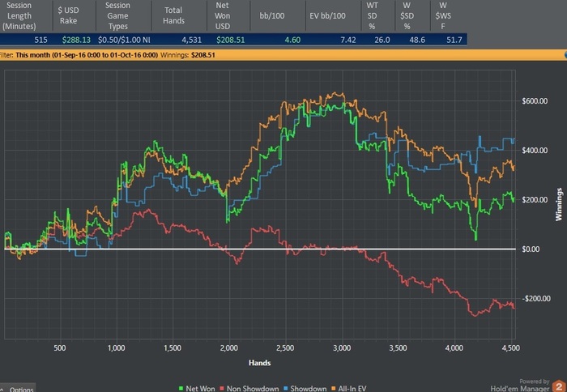Select the 4.60 bb/100 cell
Image resolution: width=567 pixels, height=392 pixels.
(x=292, y=40)
